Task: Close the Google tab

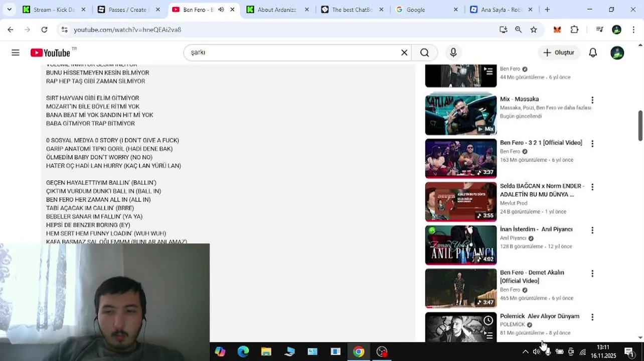Action: click(455, 10)
